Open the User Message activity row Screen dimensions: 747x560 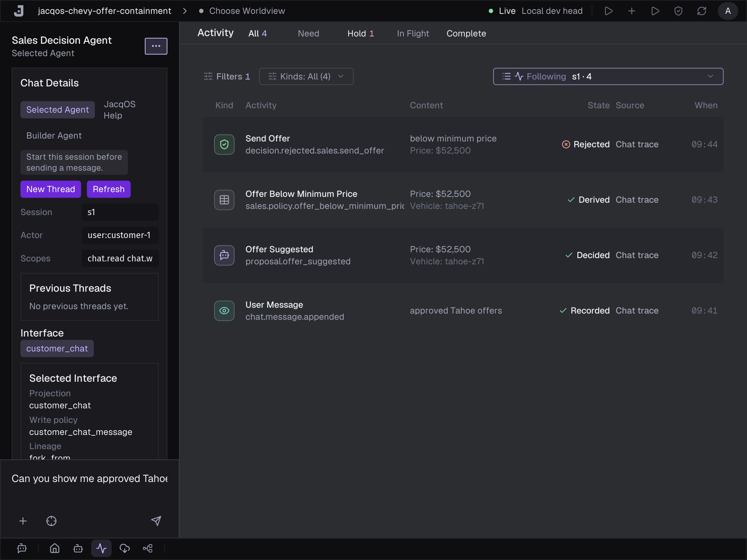coord(463,311)
